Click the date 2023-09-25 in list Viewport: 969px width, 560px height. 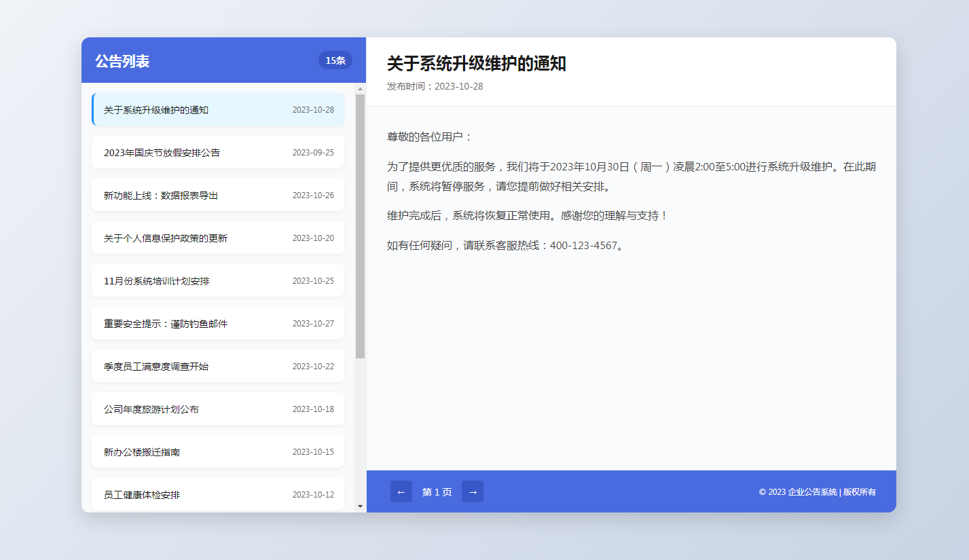pos(313,152)
